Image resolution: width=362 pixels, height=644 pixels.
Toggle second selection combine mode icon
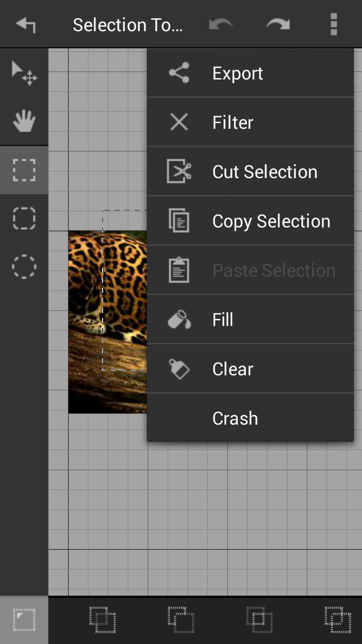click(103, 620)
